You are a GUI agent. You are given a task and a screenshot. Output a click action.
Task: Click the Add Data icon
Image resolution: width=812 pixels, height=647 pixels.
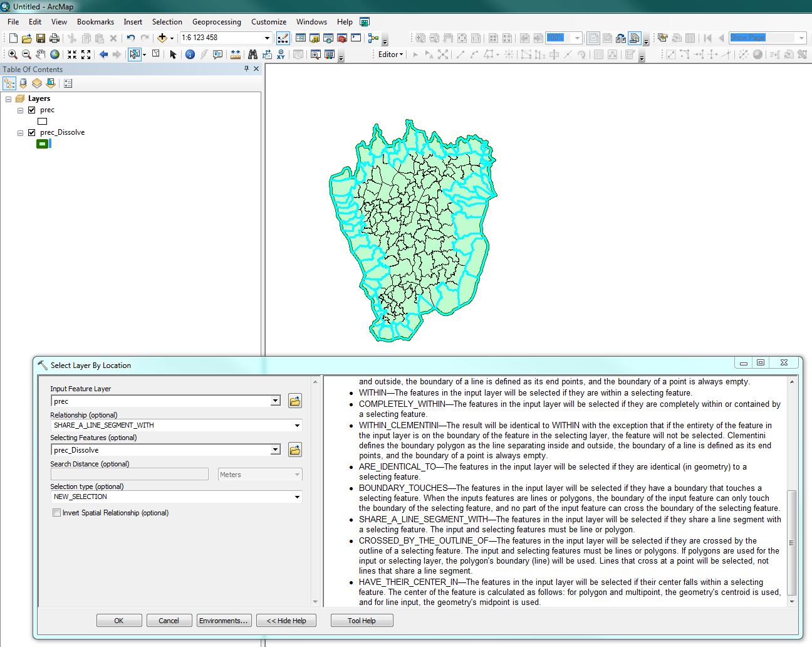click(162, 38)
